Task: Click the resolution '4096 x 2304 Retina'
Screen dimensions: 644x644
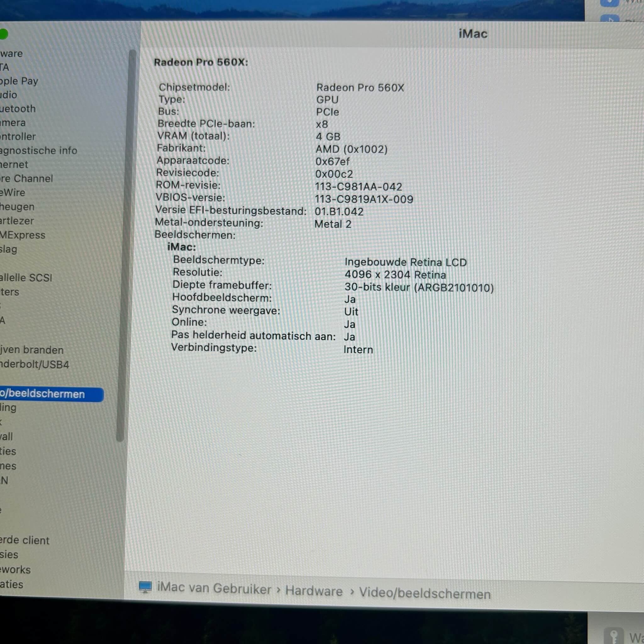Action: click(x=395, y=275)
